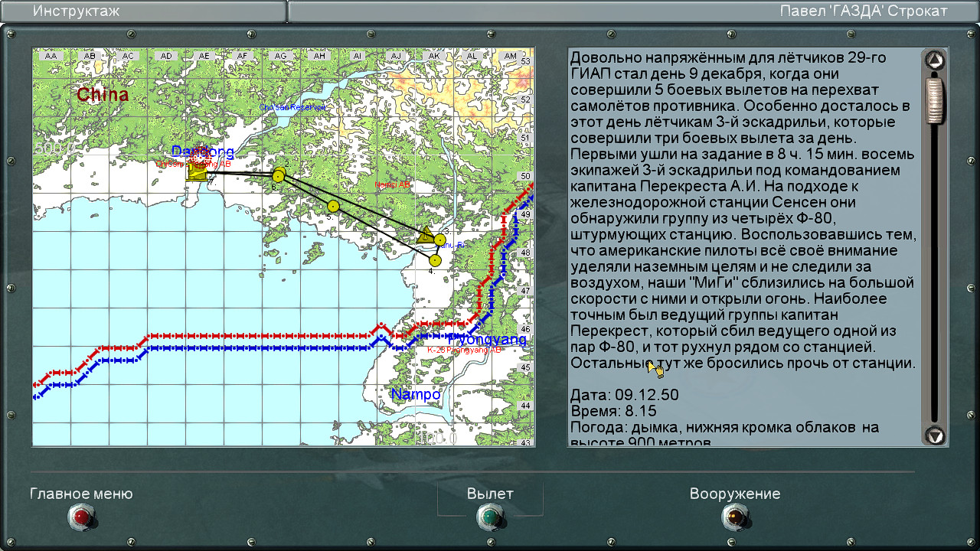Image resolution: width=980 pixels, height=551 pixels.
Task: Click the AA column header on map grid
Action: pyautogui.click(x=51, y=56)
